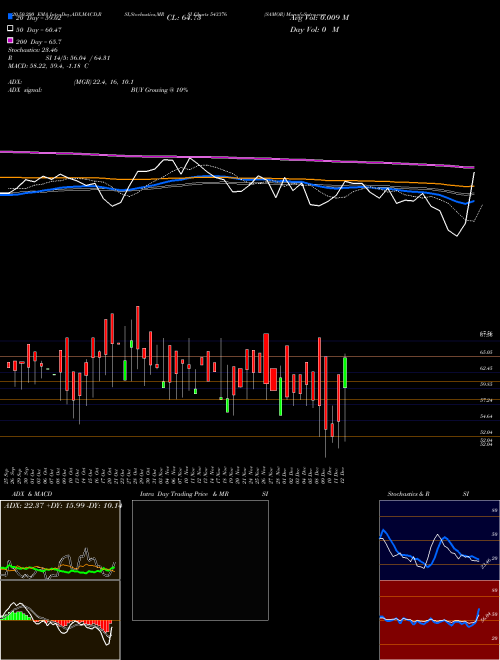500x660 pixels.
Task: Click the magenta 200 Day legend swatch
Action: point(11,40)
